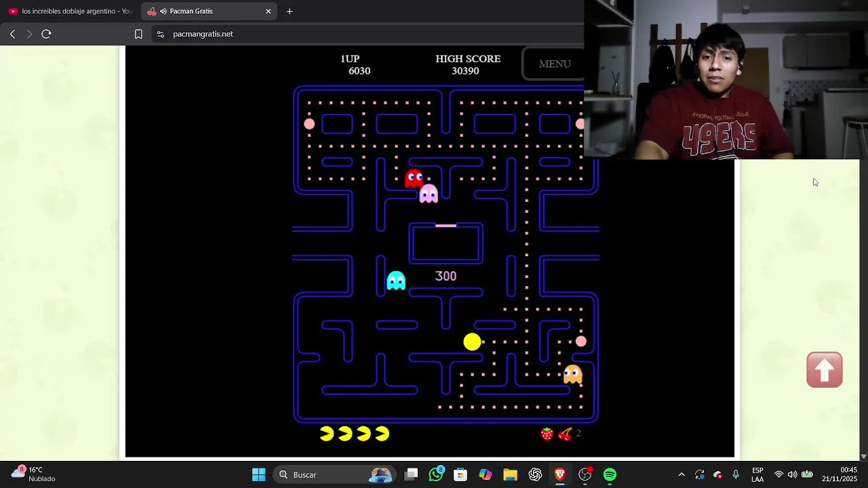Click the 300 bonus score text
This screenshot has height=488, width=868.
click(x=446, y=277)
